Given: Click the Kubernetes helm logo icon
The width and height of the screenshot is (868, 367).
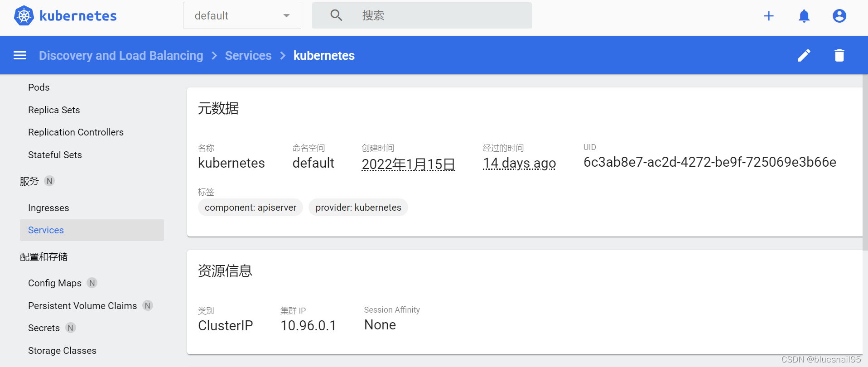Looking at the screenshot, I should [x=24, y=16].
